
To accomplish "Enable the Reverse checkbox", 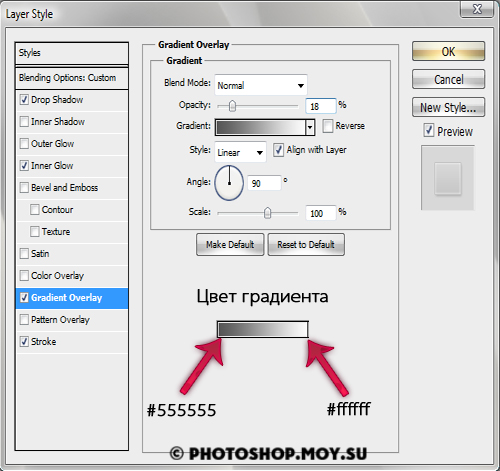I will point(328,126).
